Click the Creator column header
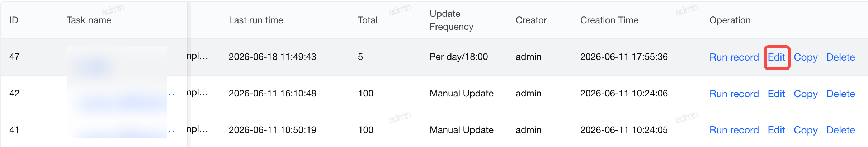The width and height of the screenshot is (868, 147). coord(531,20)
